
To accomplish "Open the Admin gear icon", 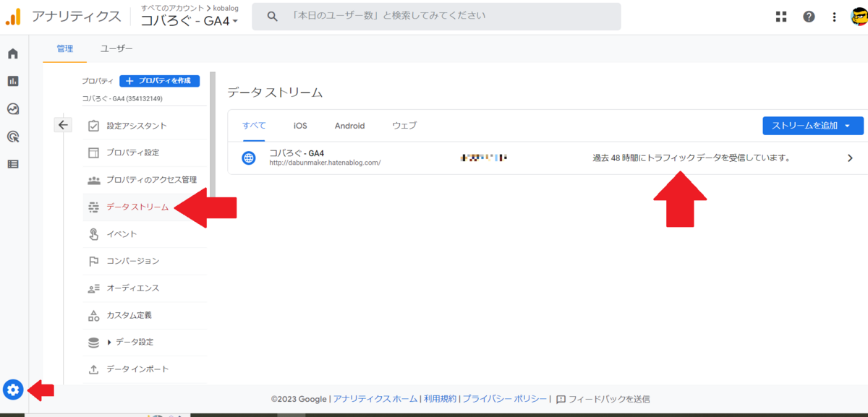I will click(x=13, y=390).
